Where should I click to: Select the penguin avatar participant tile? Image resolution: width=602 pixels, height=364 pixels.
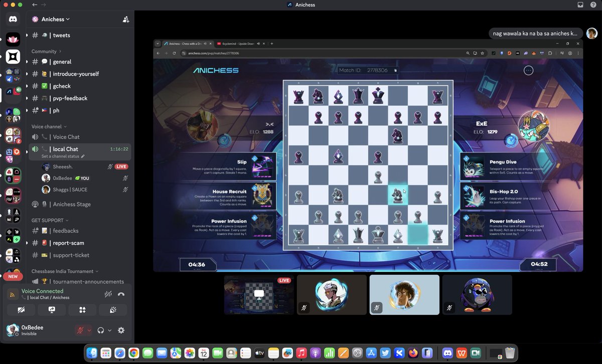coord(477,295)
